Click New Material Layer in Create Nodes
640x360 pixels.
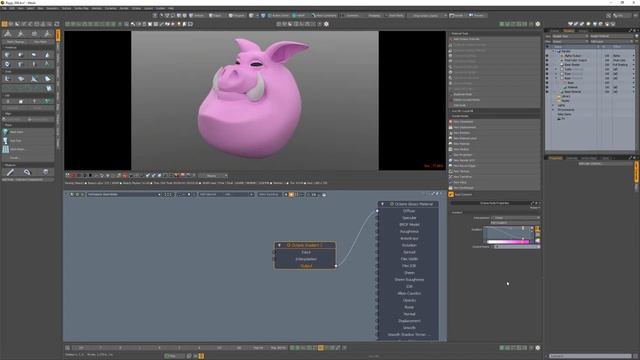tap(494, 138)
